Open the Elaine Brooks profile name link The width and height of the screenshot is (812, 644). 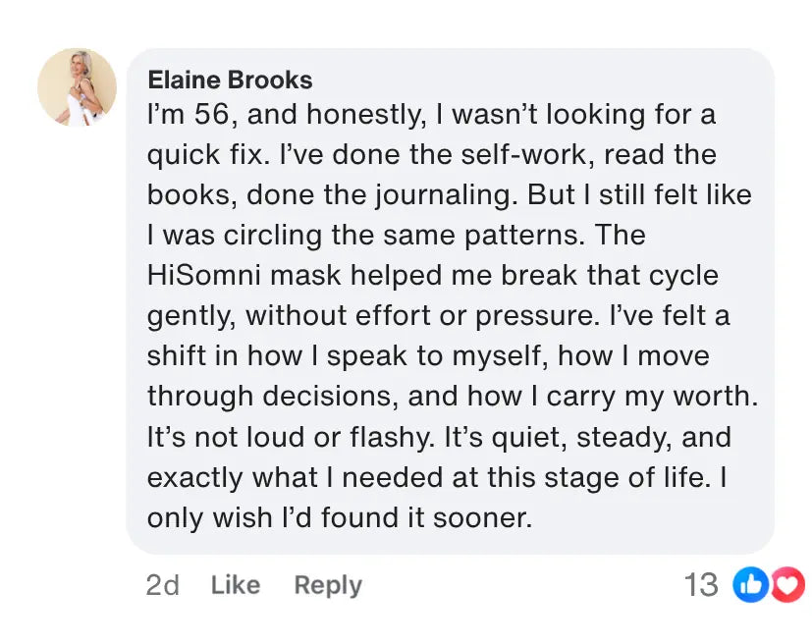pyautogui.click(x=230, y=80)
